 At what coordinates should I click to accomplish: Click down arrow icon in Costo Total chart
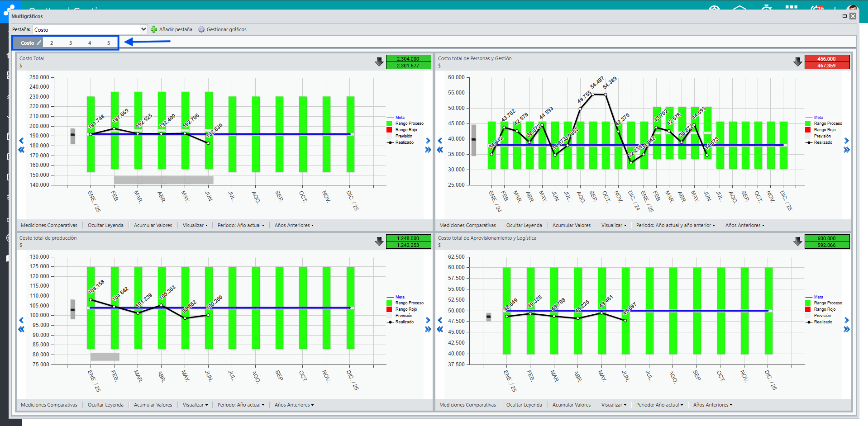click(x=379, y=62)
